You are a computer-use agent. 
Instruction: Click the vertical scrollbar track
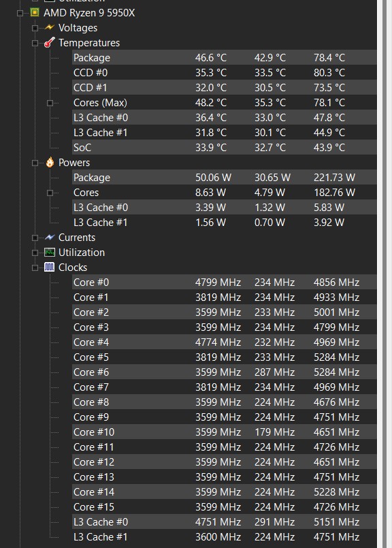(x=385, y=274)
